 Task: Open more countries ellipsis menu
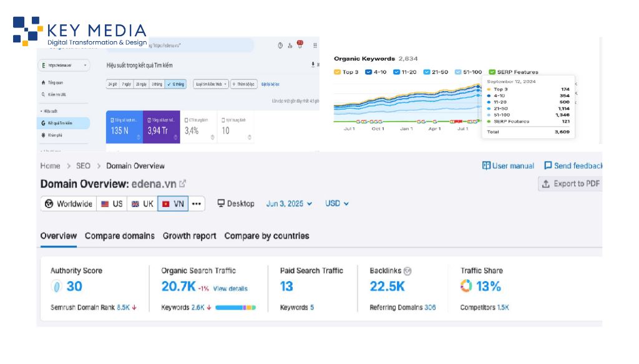coord(197,204)
